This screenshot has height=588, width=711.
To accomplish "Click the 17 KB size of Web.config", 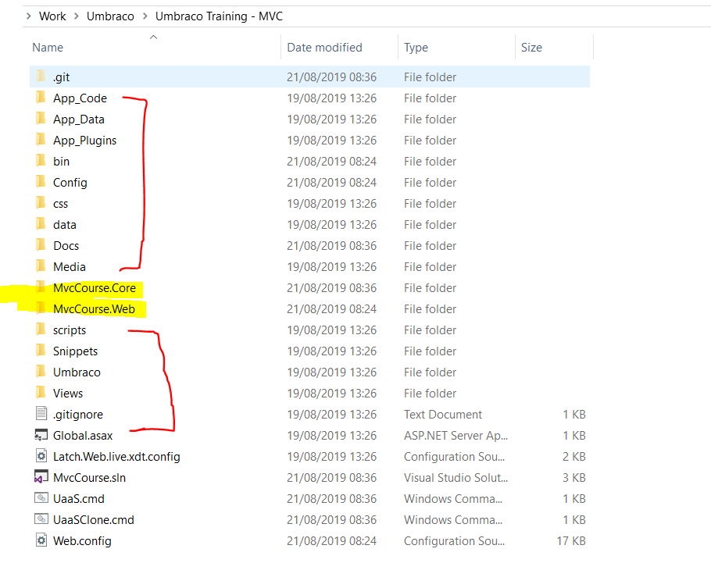I will click(571, 541).
